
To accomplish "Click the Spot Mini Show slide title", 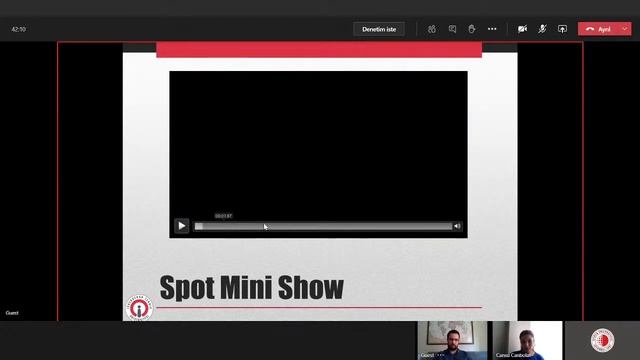I will [x=251, y=288].
